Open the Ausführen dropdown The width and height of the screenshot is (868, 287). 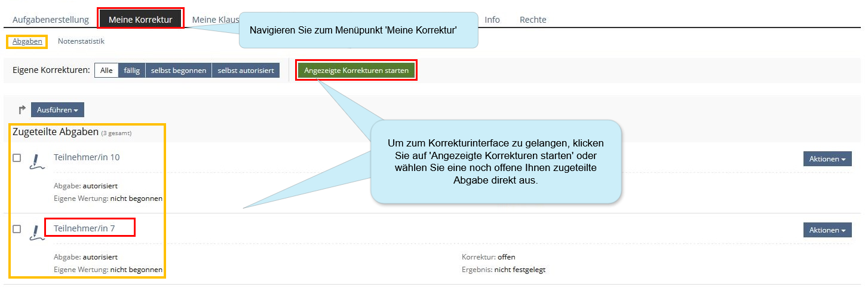pos(57,110)
